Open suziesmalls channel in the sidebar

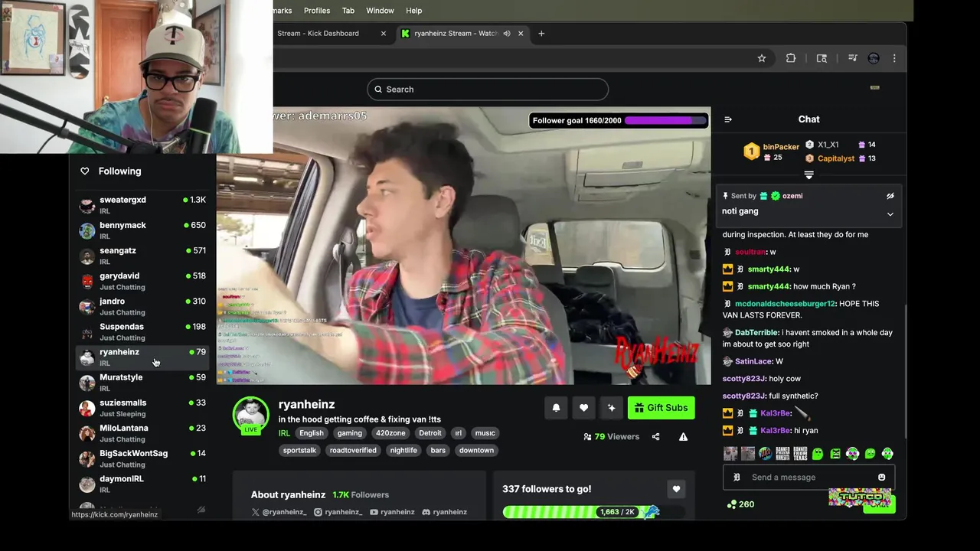142,408
